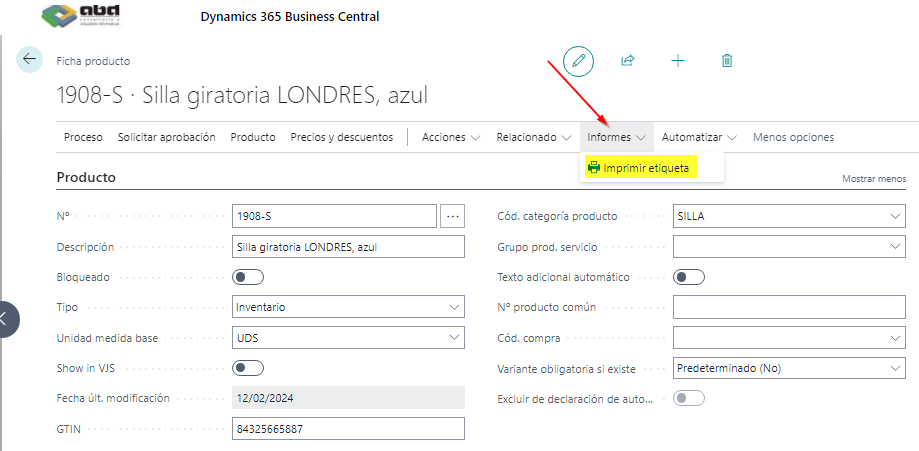Click the Fecha últ. modificación value 12/02/2024
Screen dimensions: 919x451
pos(348,398)
